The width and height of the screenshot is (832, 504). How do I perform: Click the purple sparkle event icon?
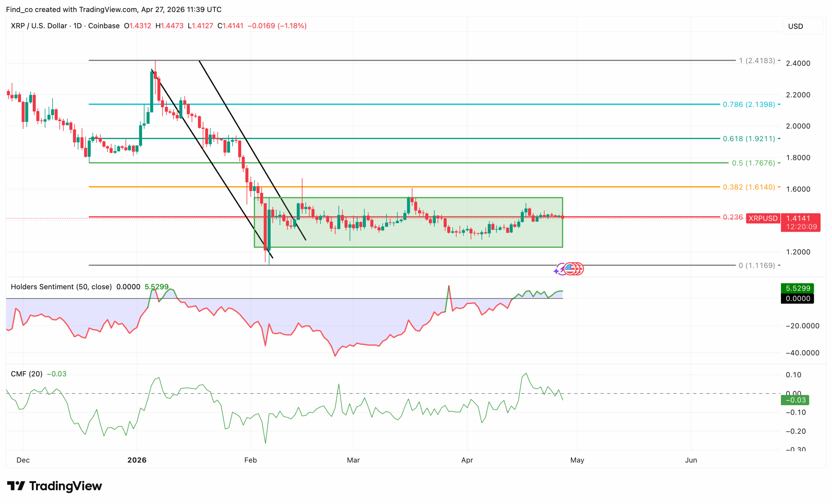pyautogui.click(x=556, y=271)
